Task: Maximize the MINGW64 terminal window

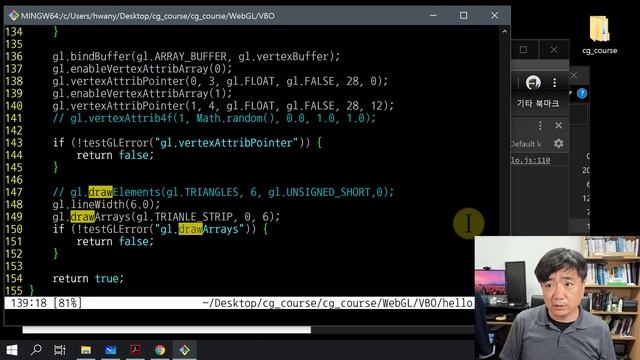Action: (x=463, y=16)
